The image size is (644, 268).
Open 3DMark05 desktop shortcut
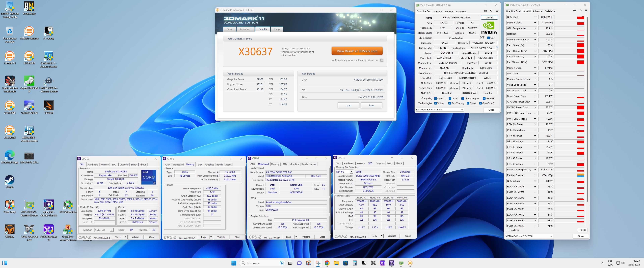coord(10,107)
